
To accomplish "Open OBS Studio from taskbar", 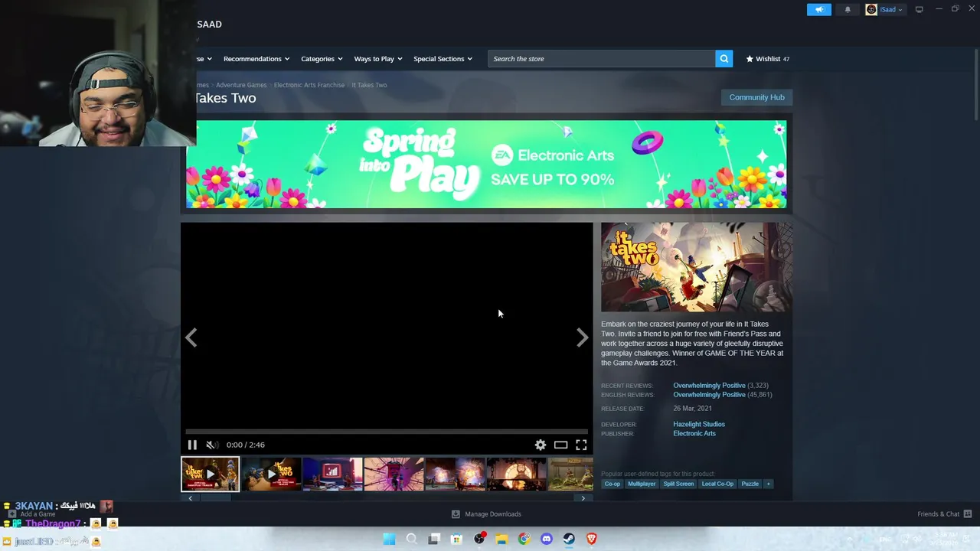I will (x=479, y=539).
